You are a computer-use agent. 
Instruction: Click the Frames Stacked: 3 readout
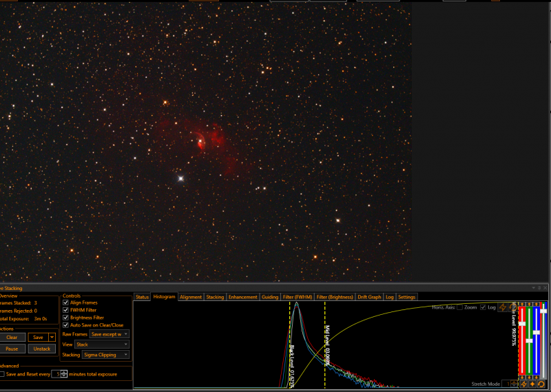click(x=19, y=302)
